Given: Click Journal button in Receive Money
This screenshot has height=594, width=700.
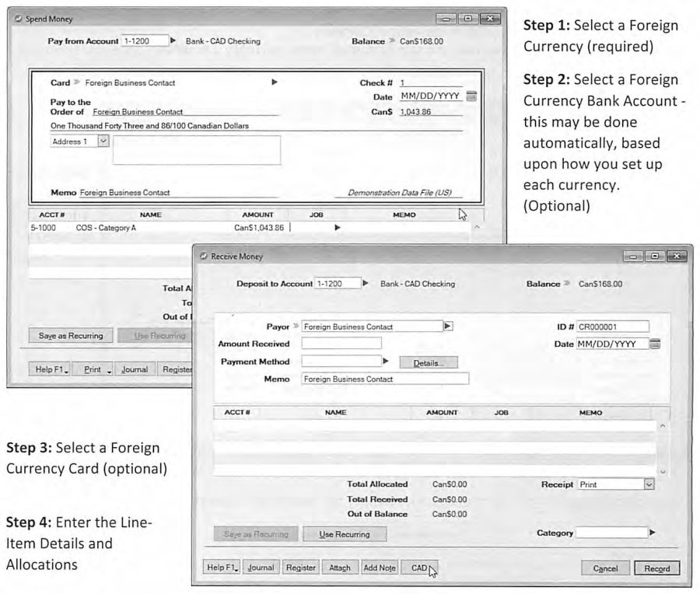Looking at the screenshot, I should pyautogui.click(x=261, y=568).
